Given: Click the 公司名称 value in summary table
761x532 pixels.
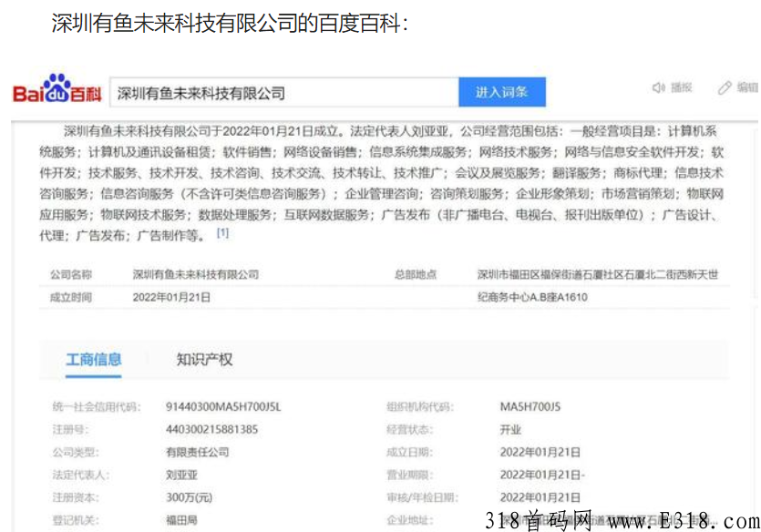Looking at the screenshot, I should 196,274.
